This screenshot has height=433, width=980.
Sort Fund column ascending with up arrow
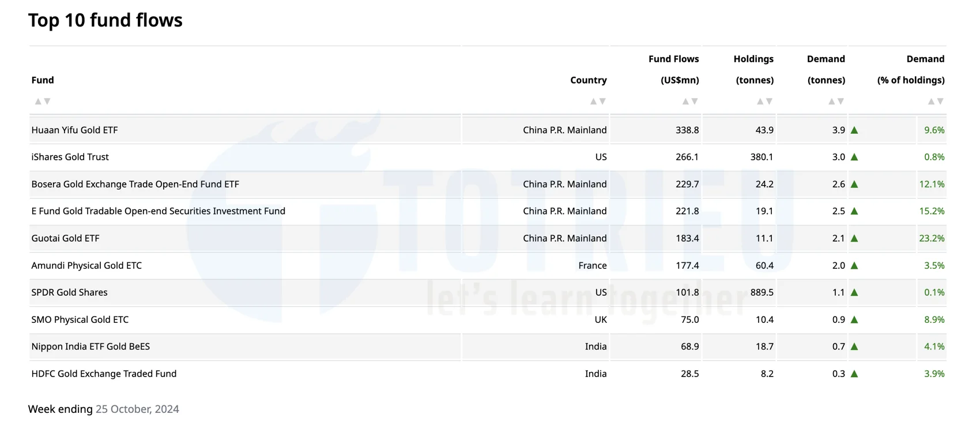pos(38,101)
